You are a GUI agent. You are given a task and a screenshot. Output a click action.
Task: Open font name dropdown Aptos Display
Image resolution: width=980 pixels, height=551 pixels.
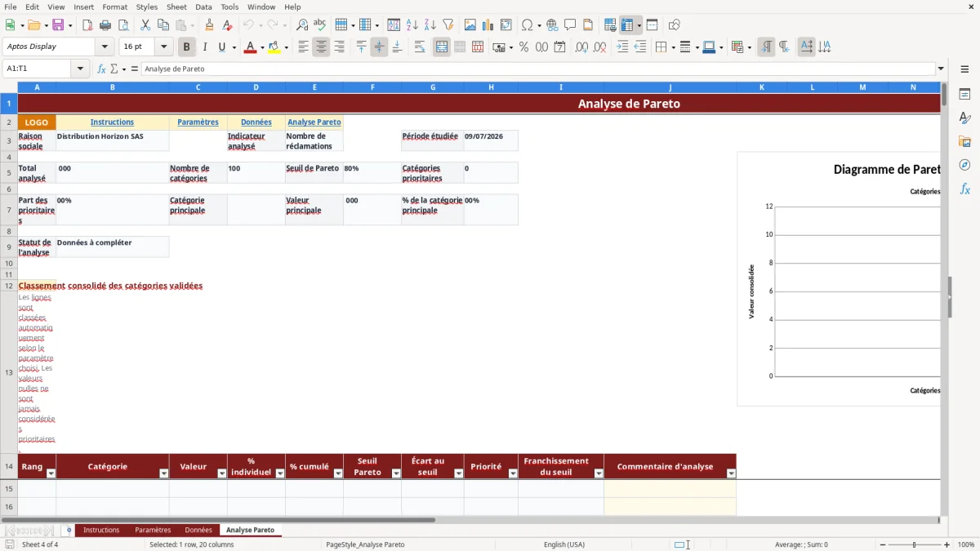tap(105, 47)
